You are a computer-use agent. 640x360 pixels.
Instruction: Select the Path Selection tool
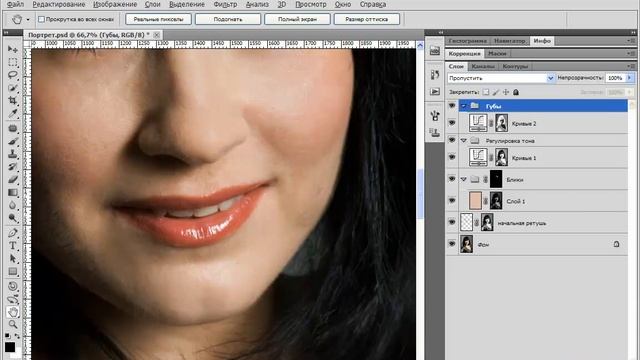[x=13, y=259]
